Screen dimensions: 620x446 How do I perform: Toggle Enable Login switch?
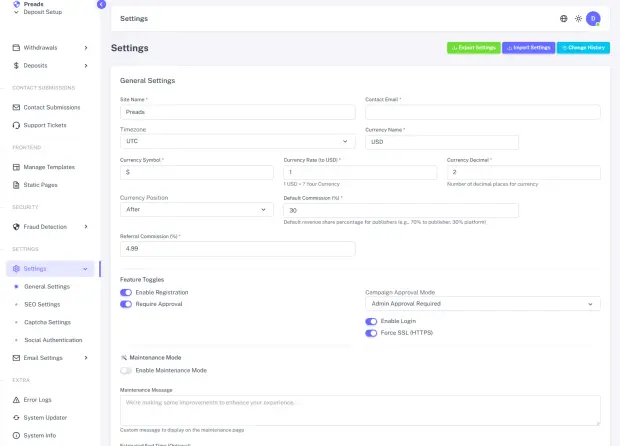(x=371, y=321)
